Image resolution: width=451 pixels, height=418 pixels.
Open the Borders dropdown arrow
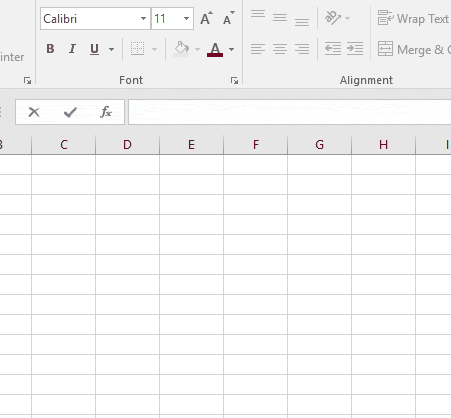point(154,49)
